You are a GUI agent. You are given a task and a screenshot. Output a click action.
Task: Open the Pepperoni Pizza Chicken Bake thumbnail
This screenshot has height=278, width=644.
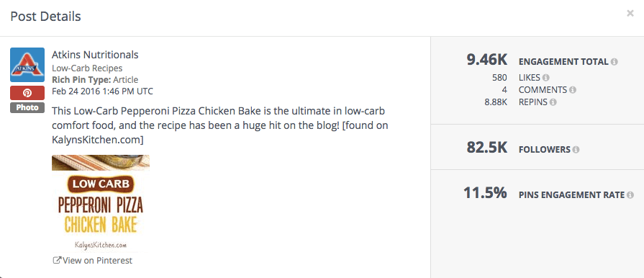point(101,204)
